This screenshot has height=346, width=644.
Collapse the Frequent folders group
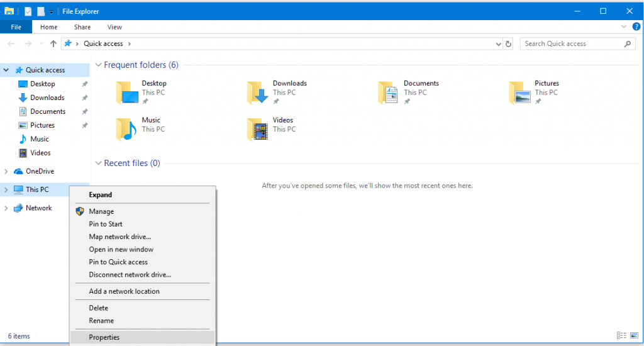(x=98, y=65)
